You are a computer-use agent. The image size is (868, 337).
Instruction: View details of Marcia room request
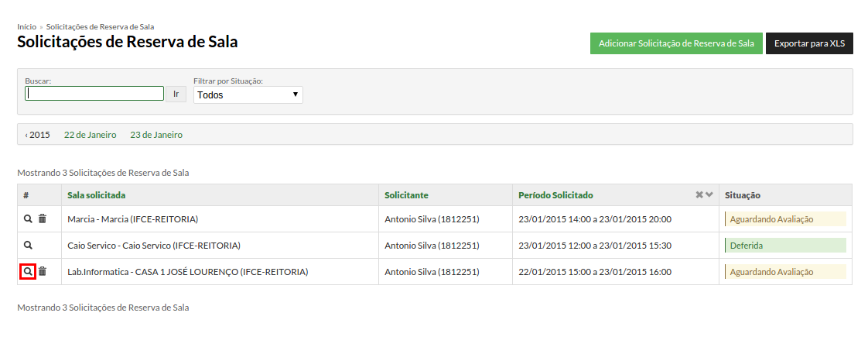click(28, 219)
